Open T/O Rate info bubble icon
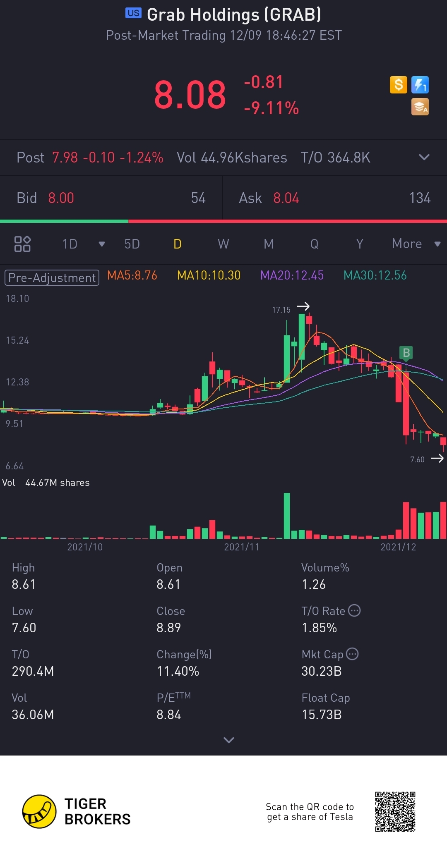 click(354, 610)
